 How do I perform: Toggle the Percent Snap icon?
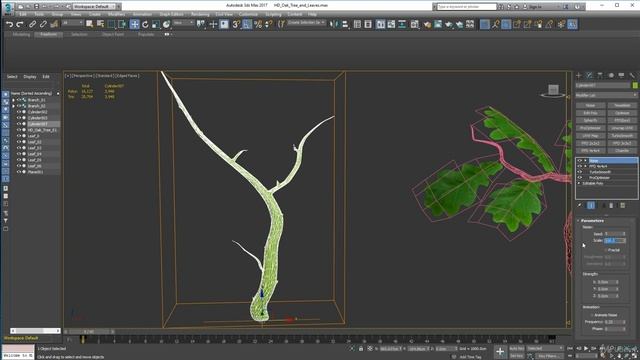[258, 24]
